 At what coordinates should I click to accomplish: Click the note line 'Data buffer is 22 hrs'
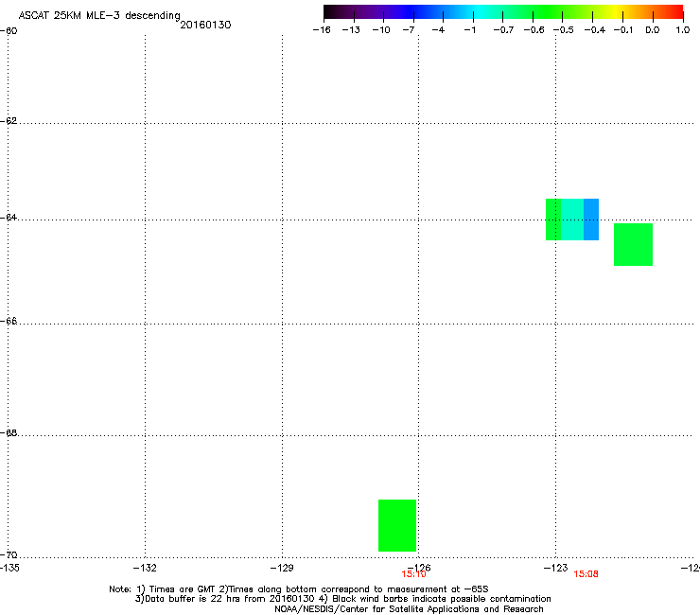point(342,599)
